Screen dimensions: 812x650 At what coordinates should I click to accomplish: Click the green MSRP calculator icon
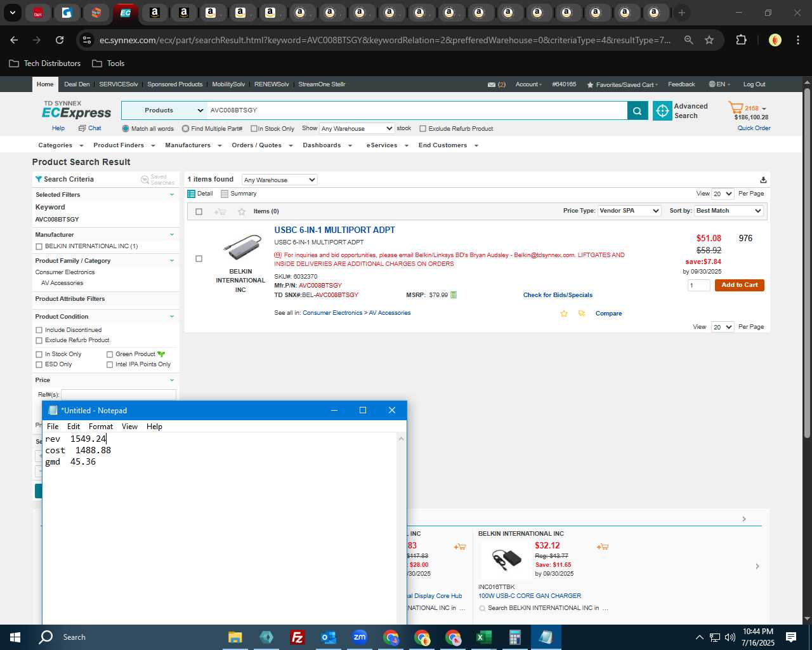tap(454, 295)
